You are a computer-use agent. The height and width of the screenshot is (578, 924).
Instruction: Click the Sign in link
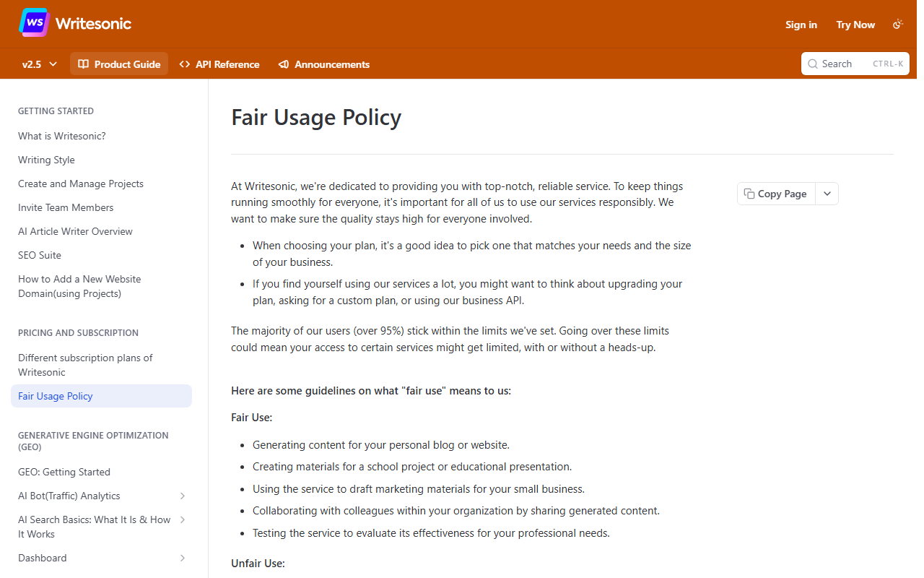pos(801,25)
